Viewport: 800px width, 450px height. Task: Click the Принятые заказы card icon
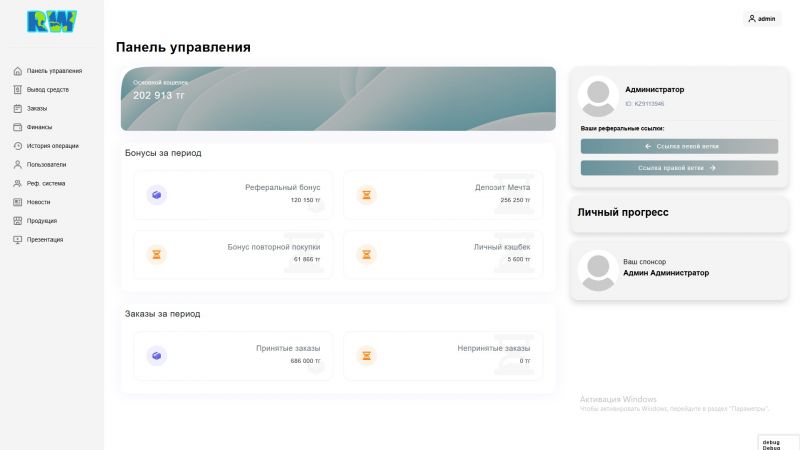click(x=156, y=355)
